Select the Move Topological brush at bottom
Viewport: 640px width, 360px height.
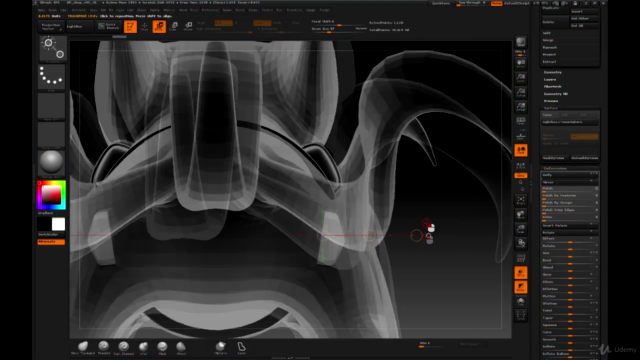pyautogui.click(x=83, y=347)
